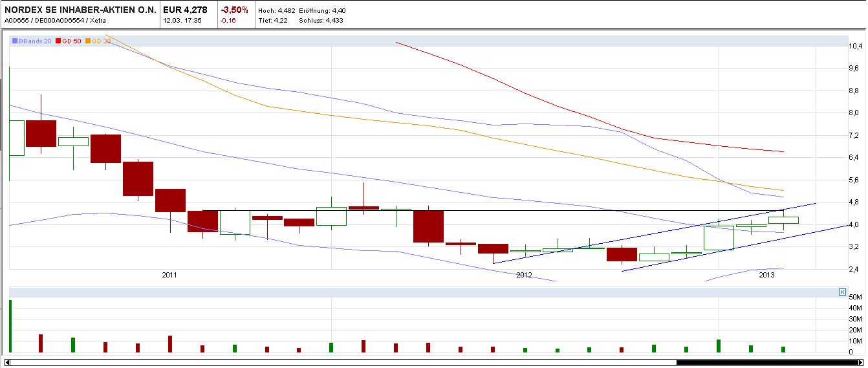Click the Schluss: 4,433 value
Viewport: 868px width, 368px height.
[x=321, y=21]
